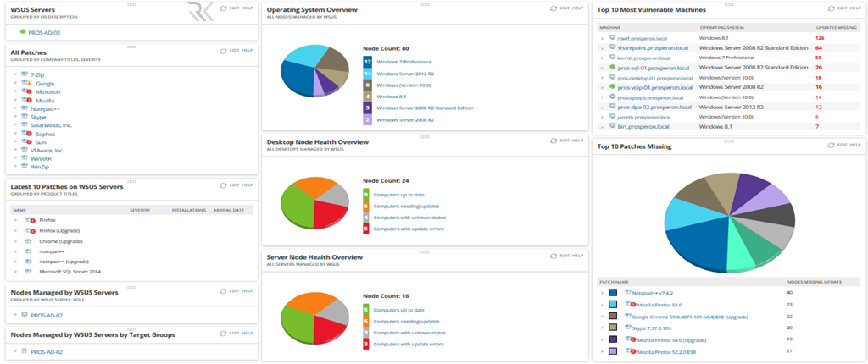Click computer icon next to rowlf.prosperon.local
Viewport: 868px width, 364px height.
tap(612, 38)
